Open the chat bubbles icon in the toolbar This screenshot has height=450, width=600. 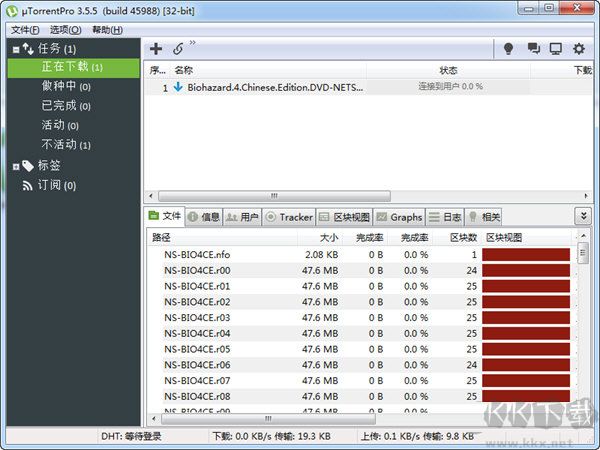coord(533,48)
